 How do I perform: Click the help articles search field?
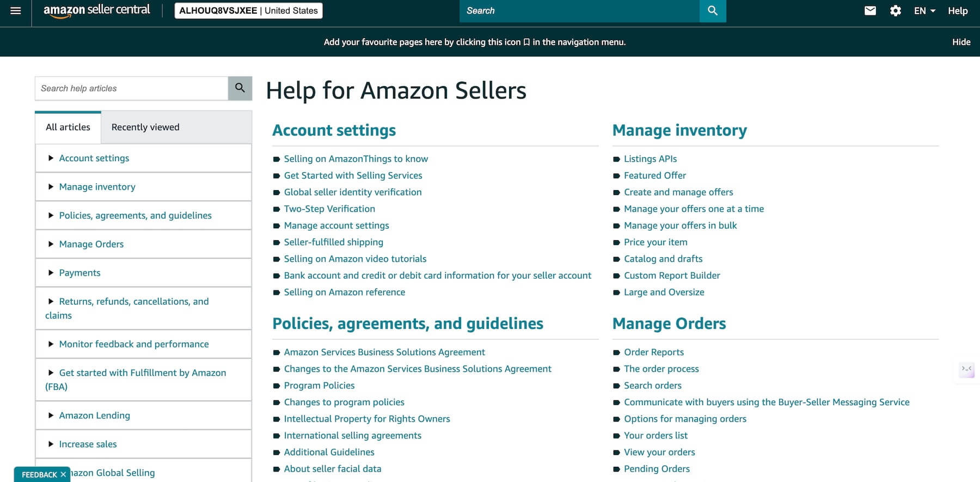coord(131,88)
